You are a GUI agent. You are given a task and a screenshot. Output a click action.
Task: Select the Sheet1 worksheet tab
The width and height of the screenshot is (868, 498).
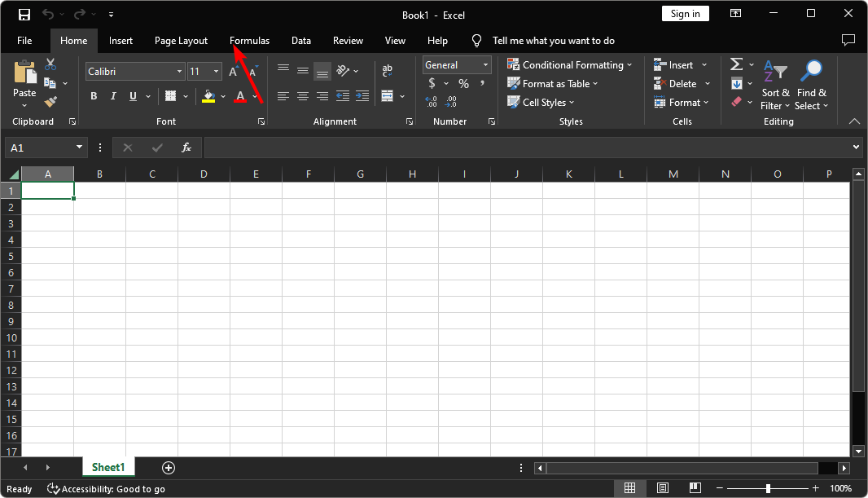[x=108, y=467]
